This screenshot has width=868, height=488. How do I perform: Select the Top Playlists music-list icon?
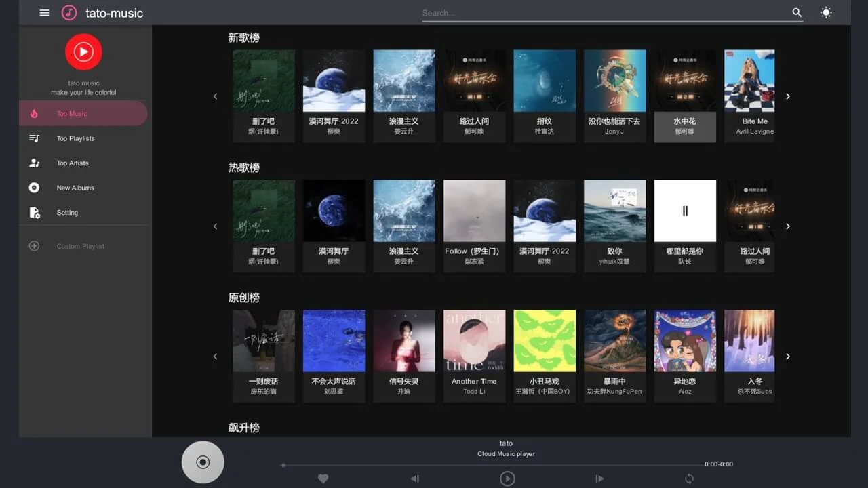click(x=34, y=138)
